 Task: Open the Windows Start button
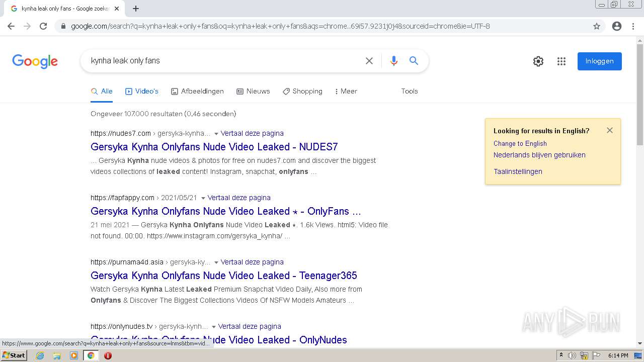[x=14, y=355]
